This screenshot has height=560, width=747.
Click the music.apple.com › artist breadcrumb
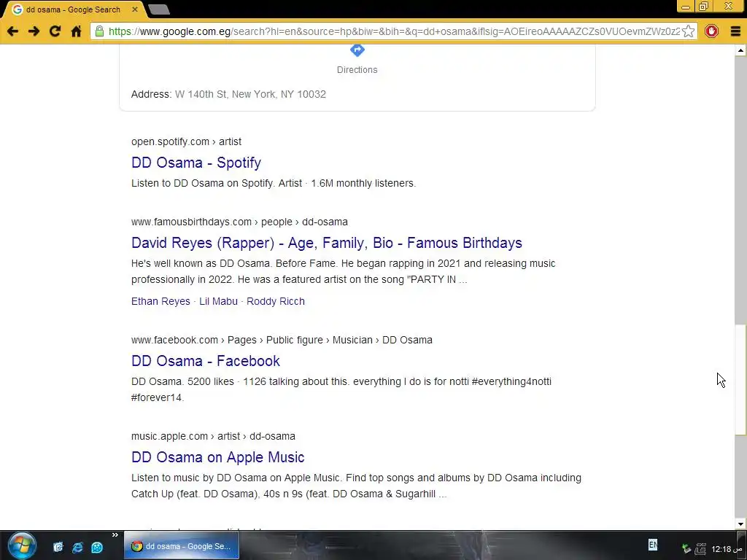(x=213, y=436)
